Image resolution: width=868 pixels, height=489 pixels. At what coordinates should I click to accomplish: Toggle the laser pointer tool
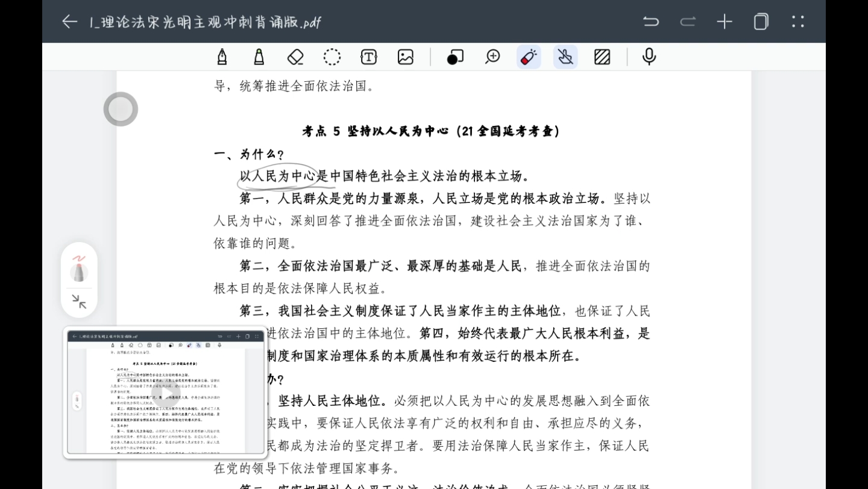529,57
